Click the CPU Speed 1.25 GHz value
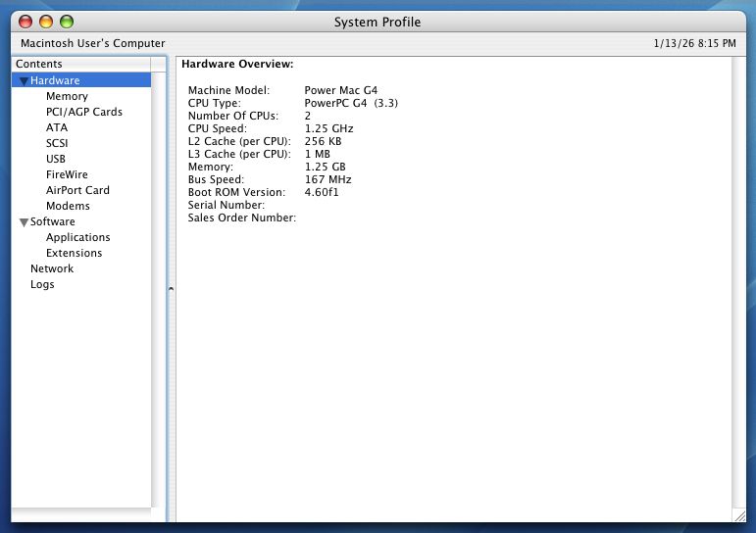The image size is (756, 533). point(328,128)
